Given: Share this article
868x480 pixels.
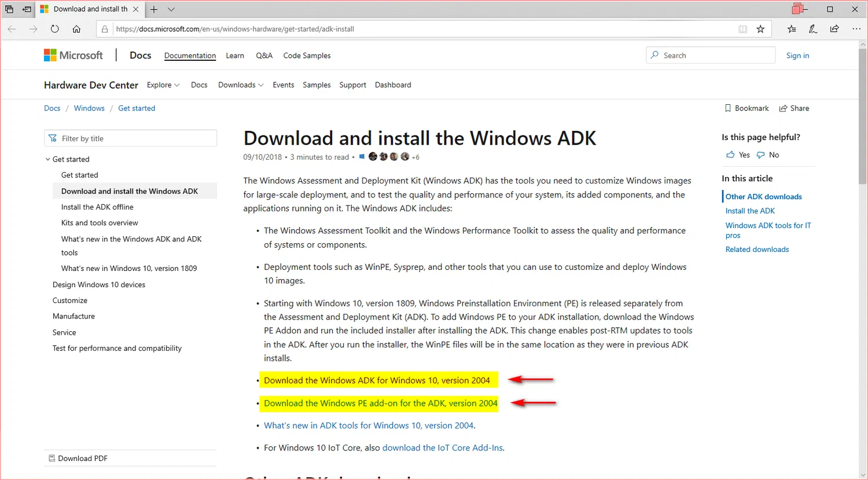Looking at the screenshot, I should tap(794, 108).
